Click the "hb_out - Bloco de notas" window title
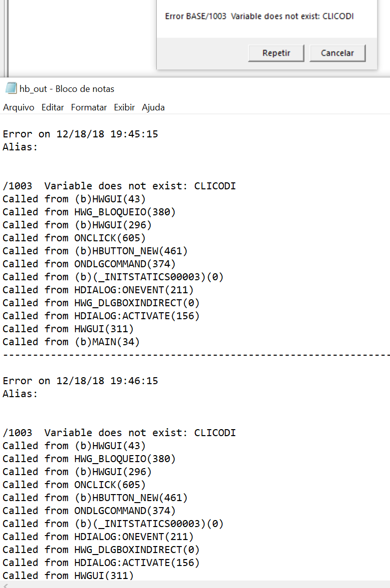This screenshot has width=390, height=588. point(67,89)
